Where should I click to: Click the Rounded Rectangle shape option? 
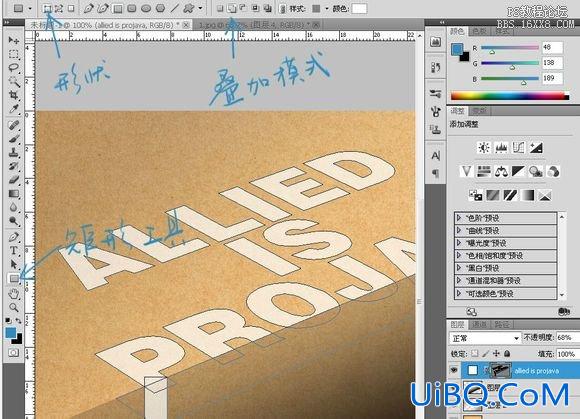[x=132, y=8]
